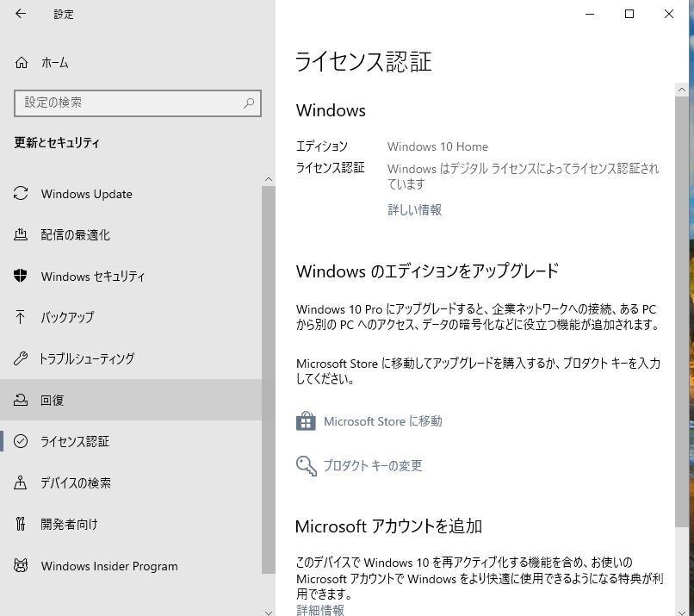Click the product key icon

click(x=306, y=466)
